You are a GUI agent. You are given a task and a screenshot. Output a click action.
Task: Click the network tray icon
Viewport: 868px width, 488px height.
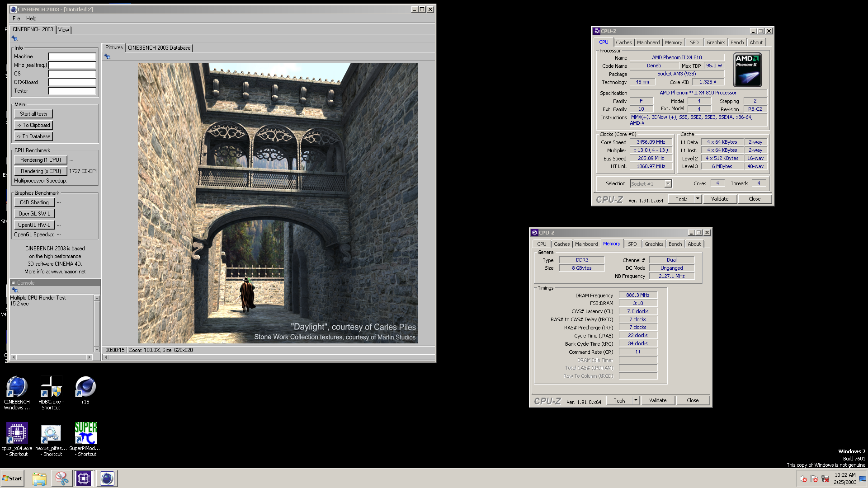coord(825,479)
